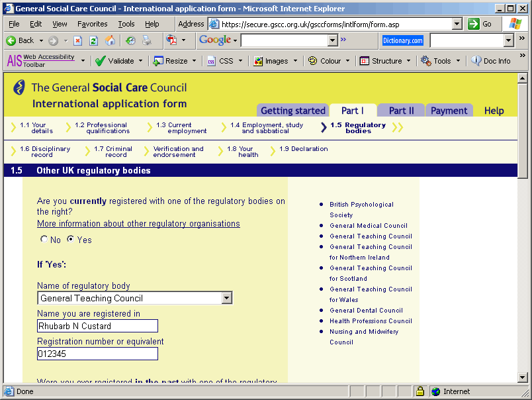
Task: Click the Name you are registered in field
Action: pos(97,326)
